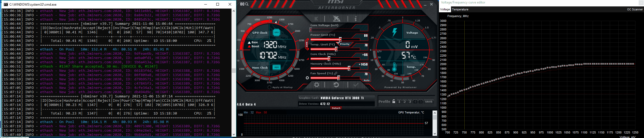Select profile slot 1
This screenshot has width=644, height=138.
pyautogui.click(x=399, y=101)
